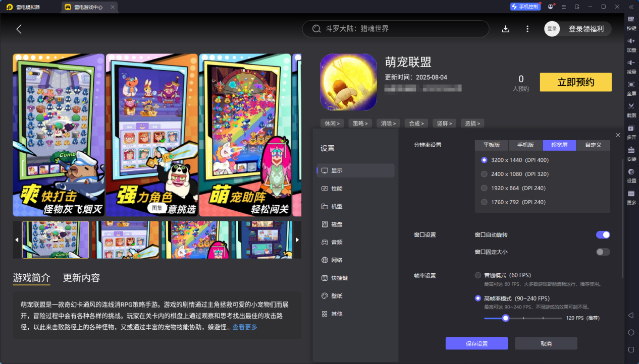
Task: Switch to 自定义 resolution tab
Action: click(x=593, y=145)
